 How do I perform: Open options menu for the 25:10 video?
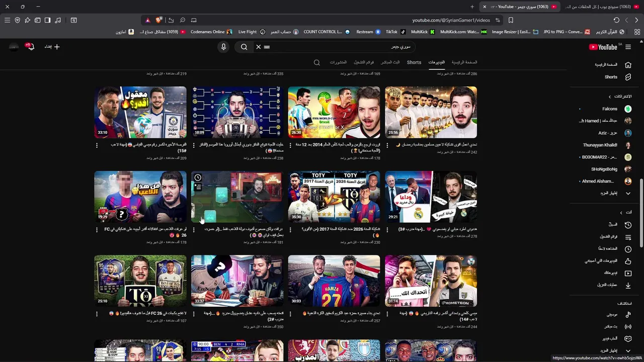(x=97, y=314)
